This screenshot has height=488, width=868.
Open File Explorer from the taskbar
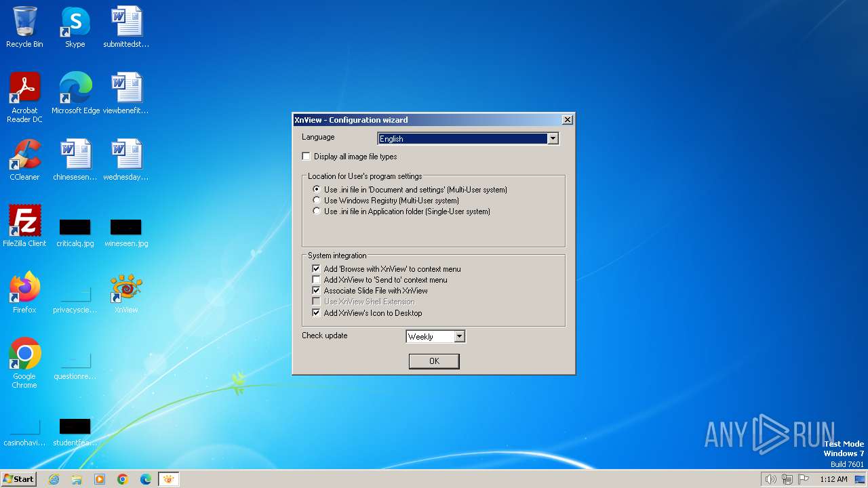[77, 479]
